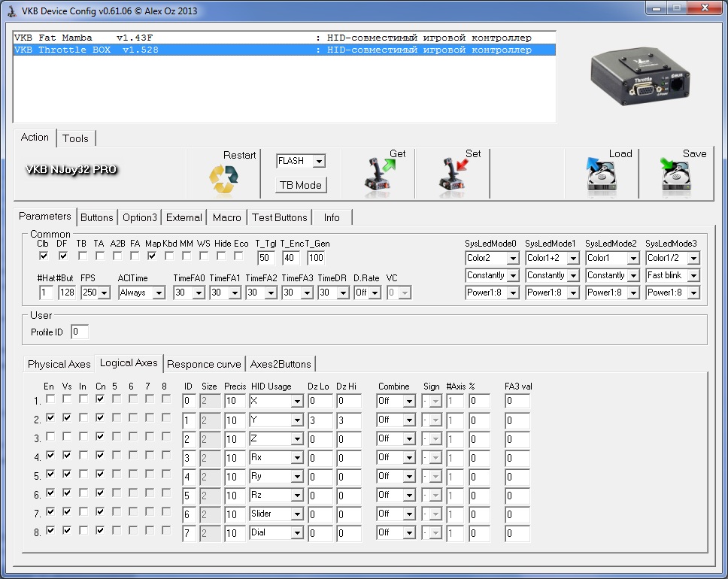Click the T_Enc input field
The width and height of the screenshot is (728, 579).
click(x=290, y=258)
